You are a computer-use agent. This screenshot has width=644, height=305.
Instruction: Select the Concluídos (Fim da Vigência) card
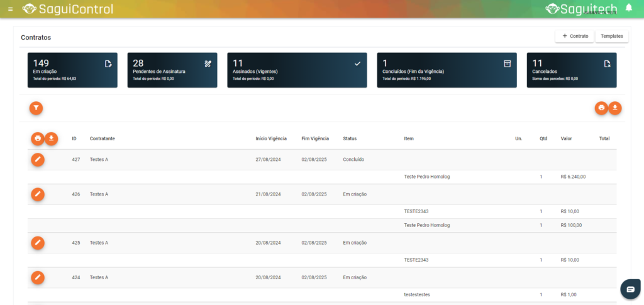[x=447, y=70]
